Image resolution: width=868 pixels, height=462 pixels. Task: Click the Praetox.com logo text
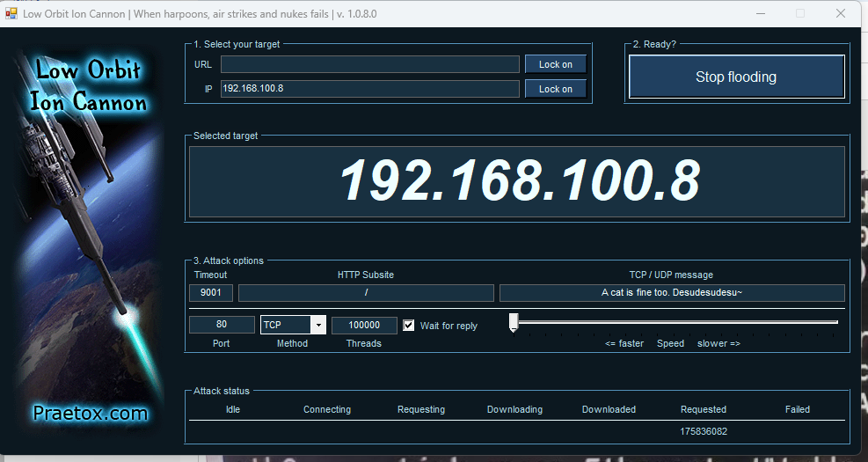pos(91,413)
